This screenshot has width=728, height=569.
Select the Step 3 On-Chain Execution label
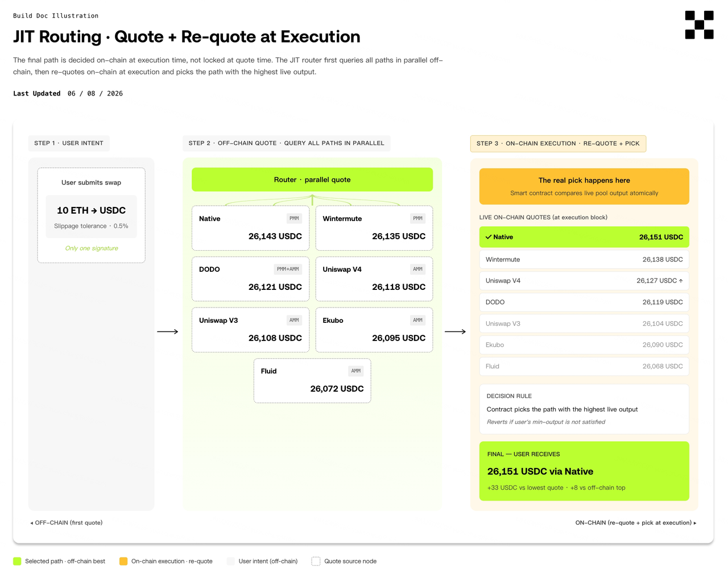coord(558,144)
